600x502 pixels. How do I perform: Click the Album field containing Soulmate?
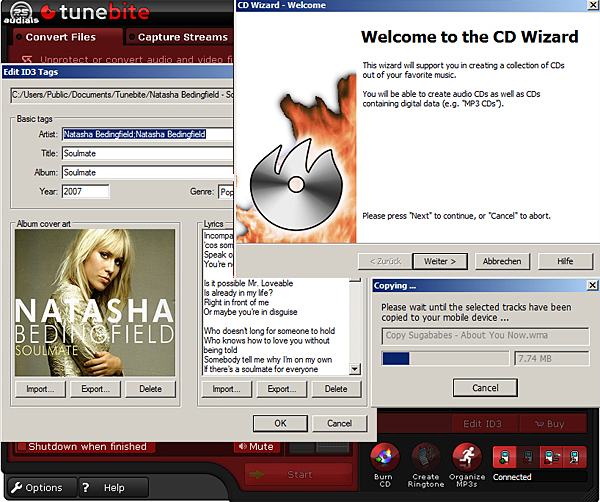148,173
